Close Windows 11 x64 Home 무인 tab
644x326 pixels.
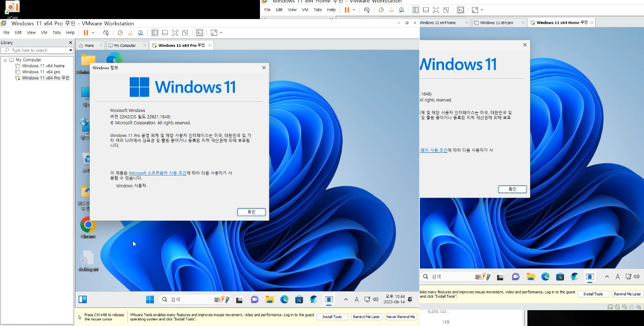coord(591,22)
